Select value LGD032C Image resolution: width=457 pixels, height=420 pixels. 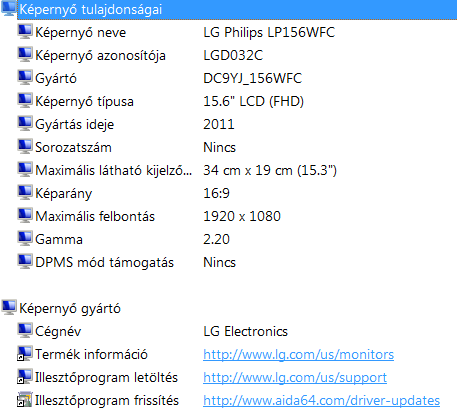coord(233,55)
